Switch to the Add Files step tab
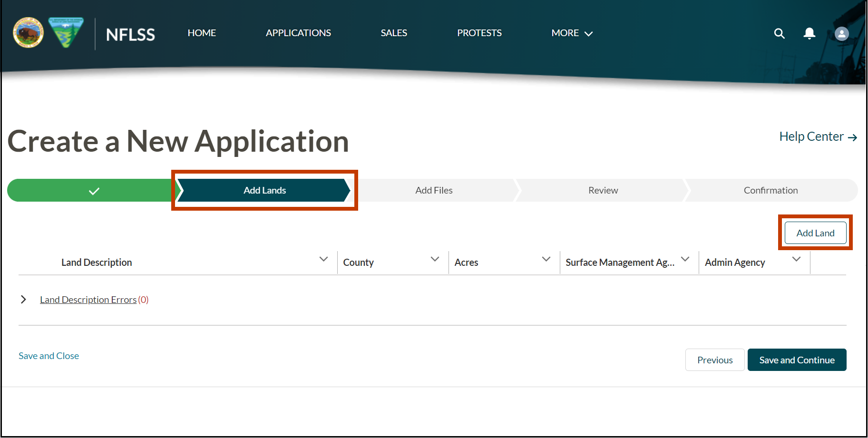The height and width of the screenshot is (438, 868). click(434, 190)
